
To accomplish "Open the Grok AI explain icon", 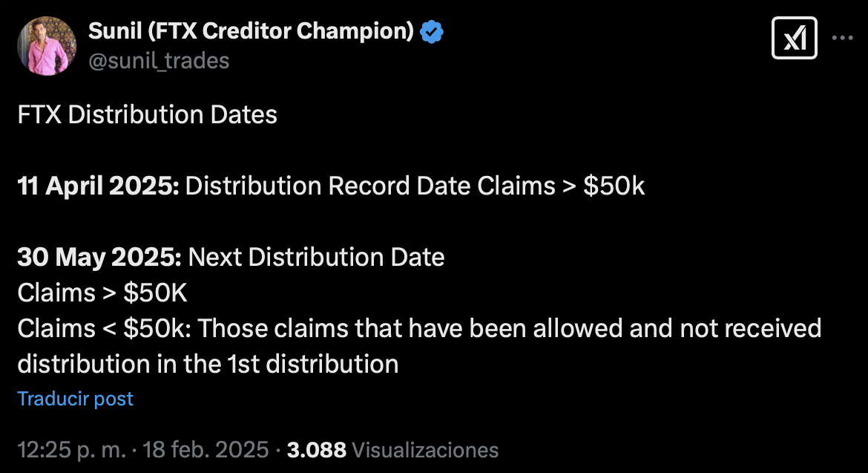I will click(795, 38).
